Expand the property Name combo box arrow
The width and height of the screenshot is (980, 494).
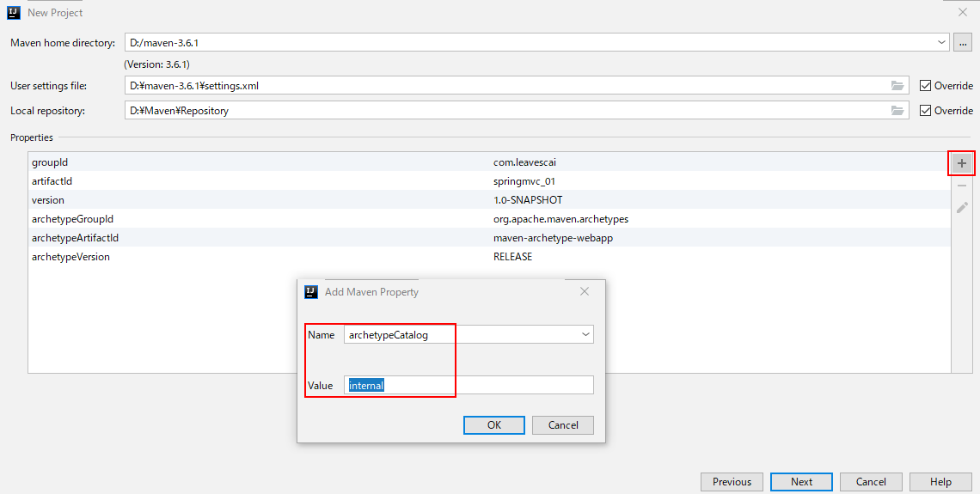click(585, 335)
